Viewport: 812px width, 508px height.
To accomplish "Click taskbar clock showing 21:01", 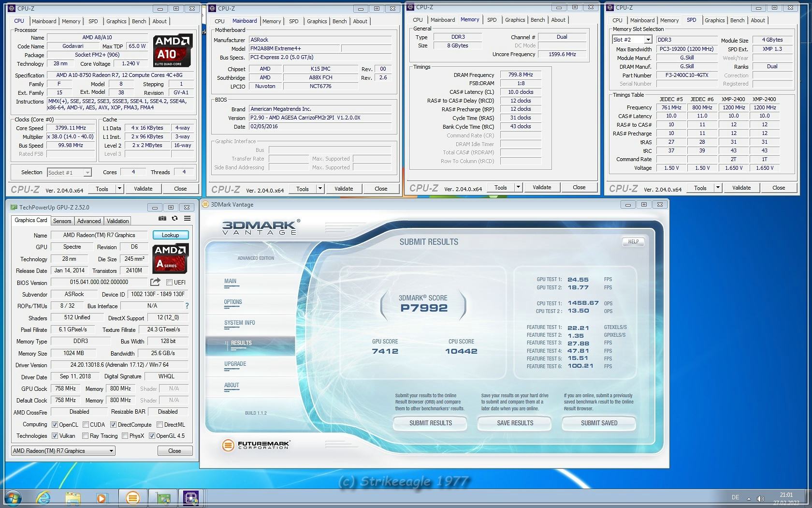I will click(x=786, y=495).
